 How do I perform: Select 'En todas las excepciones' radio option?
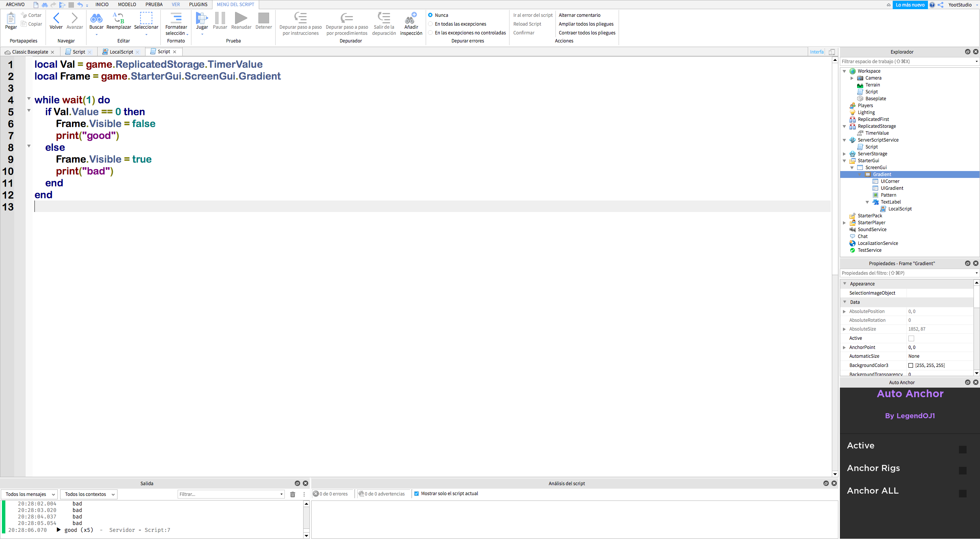[x=431, y=24]
